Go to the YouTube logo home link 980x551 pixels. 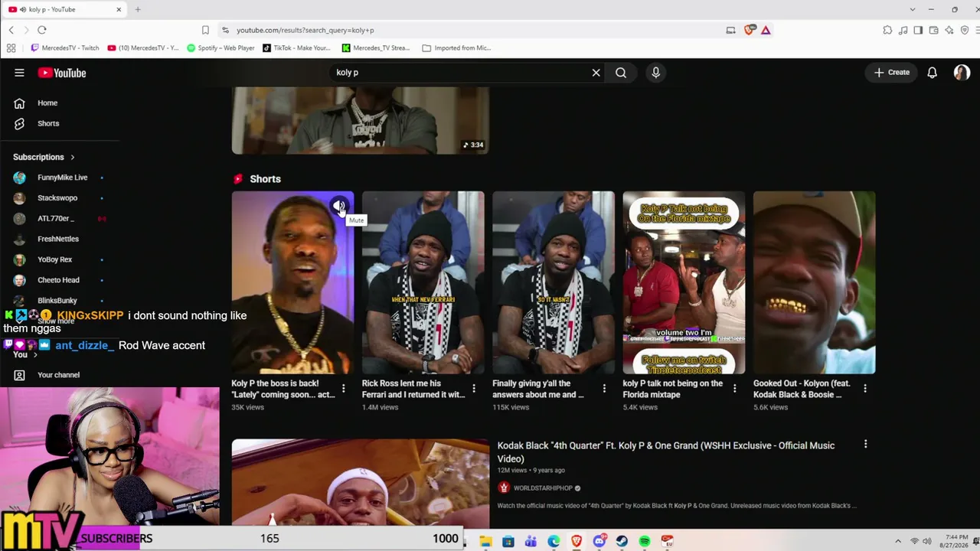pos(62,73)
